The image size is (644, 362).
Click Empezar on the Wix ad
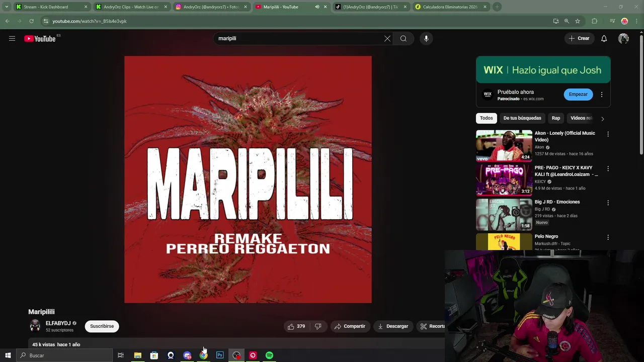point(578,95)
